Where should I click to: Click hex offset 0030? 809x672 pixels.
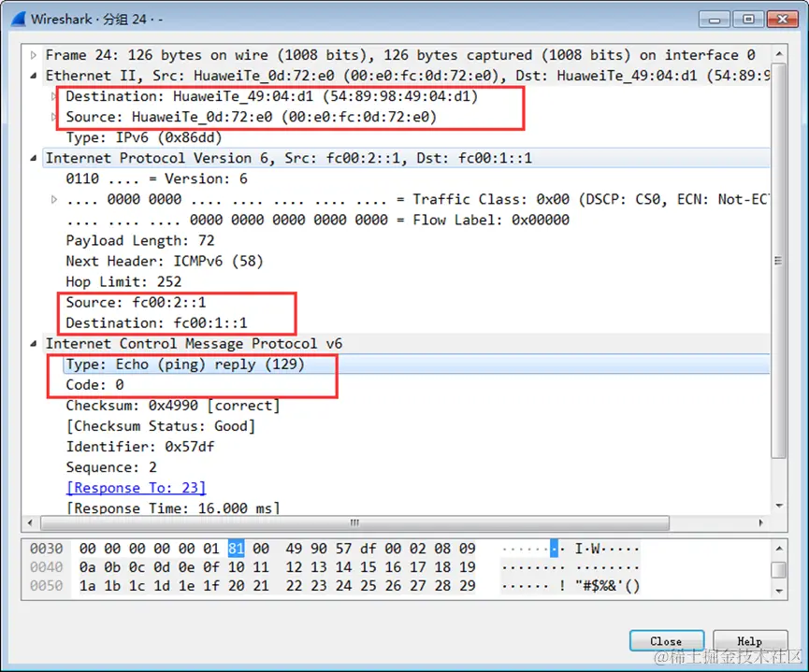click(x=47, y=549)
